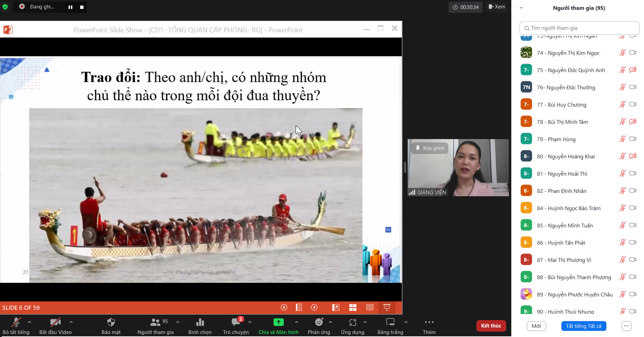644x337 pixels.
Task: Pause the Zoom recording
Action: click(70, 7)
